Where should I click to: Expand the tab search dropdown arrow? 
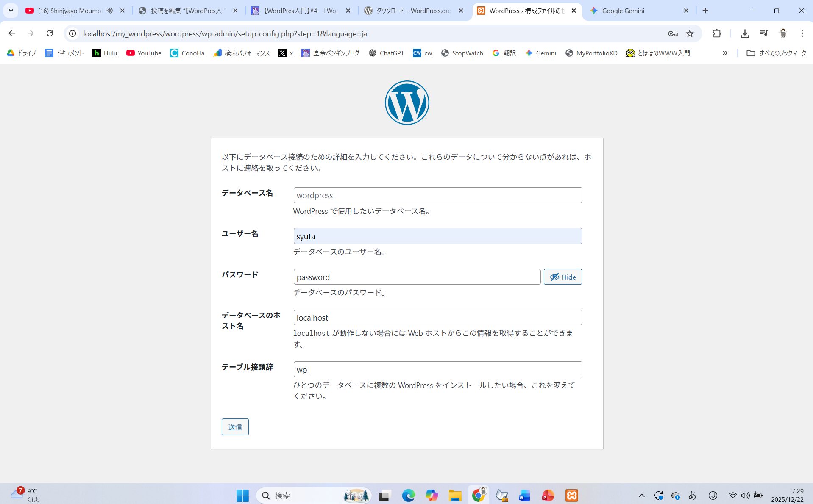click(11, 11)
